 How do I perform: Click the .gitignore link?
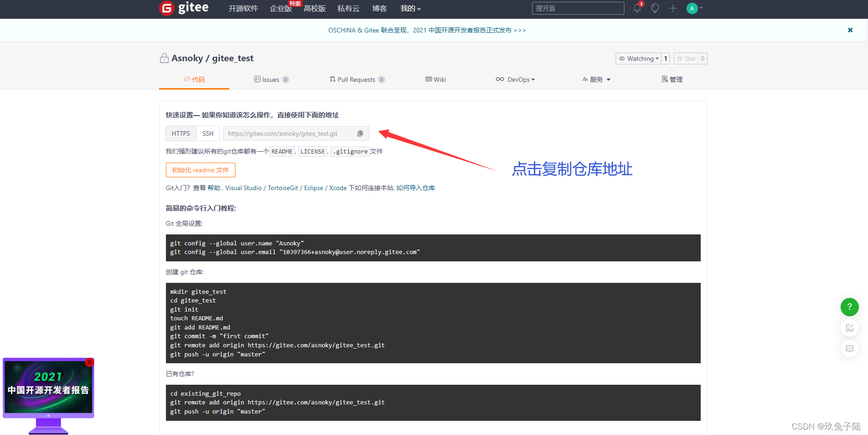[x=350, y=152]
